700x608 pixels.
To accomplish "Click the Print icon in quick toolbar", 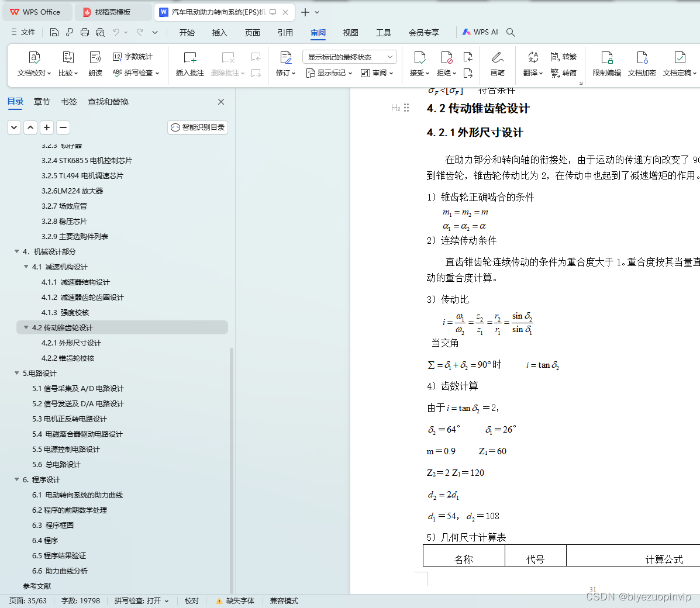I will tap(85, 32).
